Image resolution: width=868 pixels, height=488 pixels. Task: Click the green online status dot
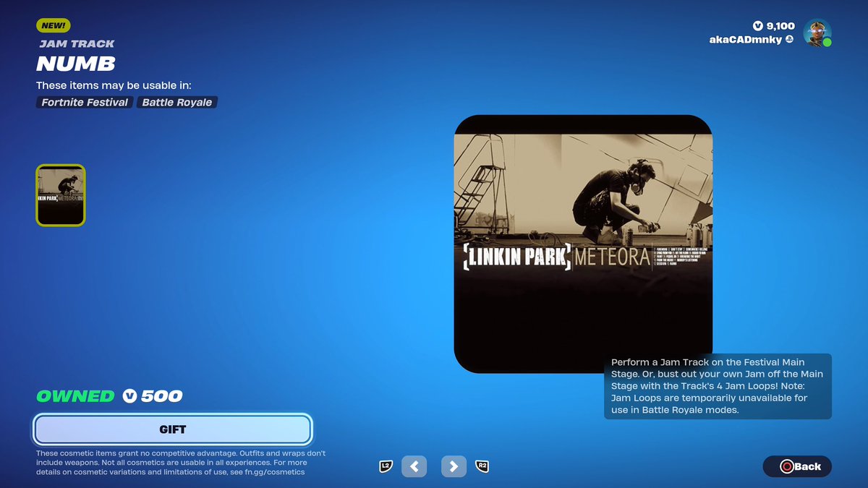[x=827, y=43]
